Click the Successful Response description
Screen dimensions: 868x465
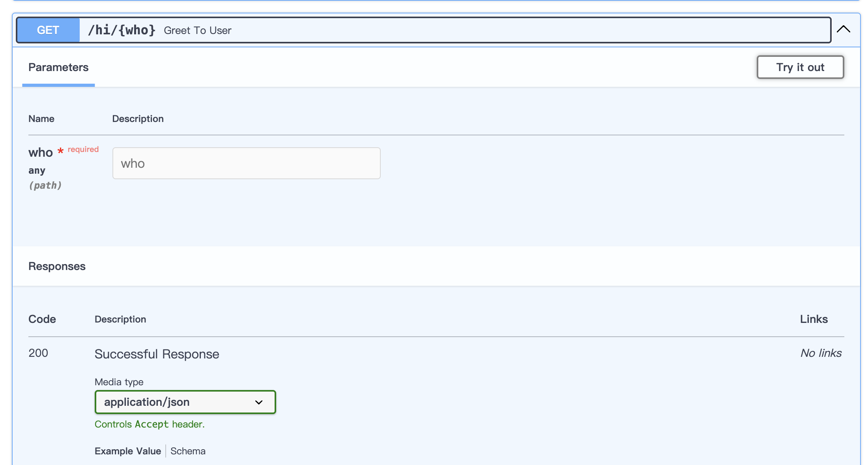click(157, 354)
